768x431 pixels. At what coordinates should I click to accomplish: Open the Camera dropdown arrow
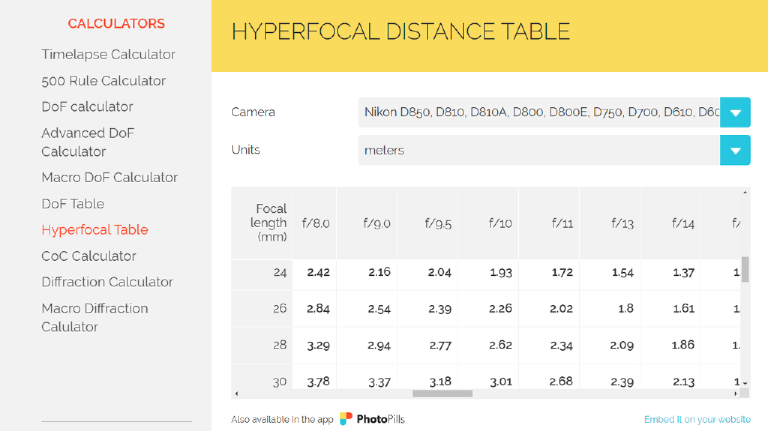coord(735,112)
